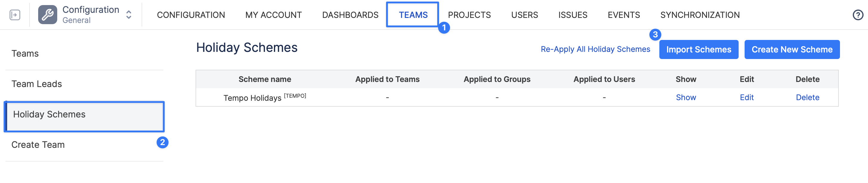Click Create Team in the sidebar
Image resolution: width=868 pixels, height=183 pixels.
38,145
